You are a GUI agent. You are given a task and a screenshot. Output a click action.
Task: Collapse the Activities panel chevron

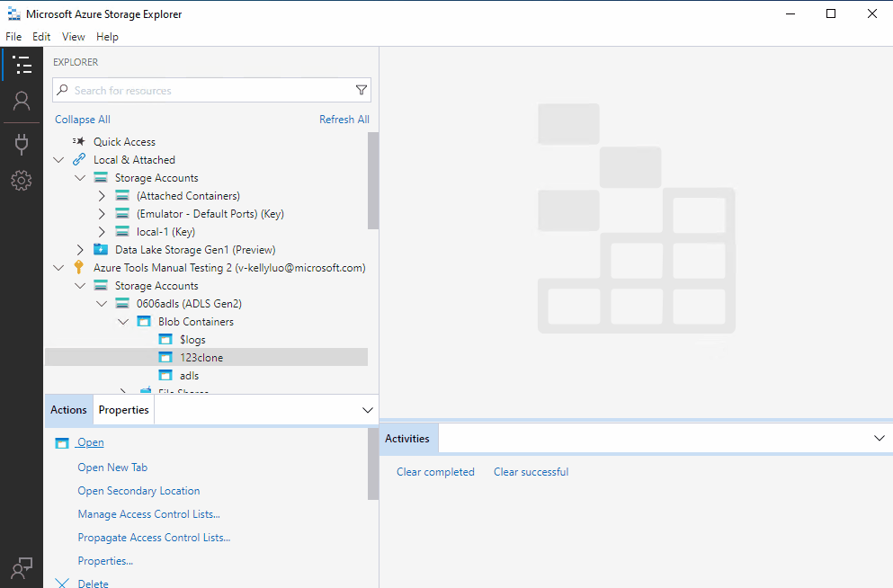(x=879, y=438)
